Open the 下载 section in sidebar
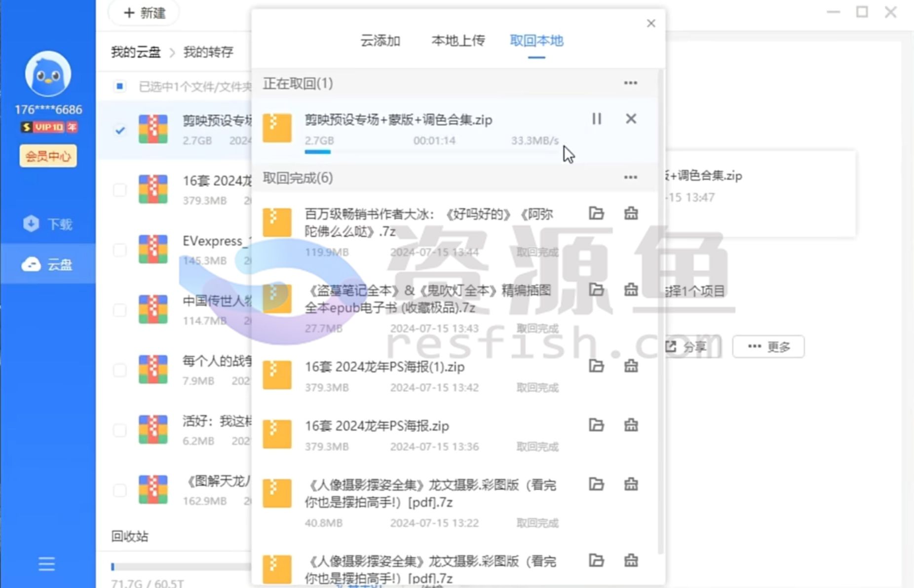Image resolution: width=914 pixels, height=588 pixels. pos(48,224)
